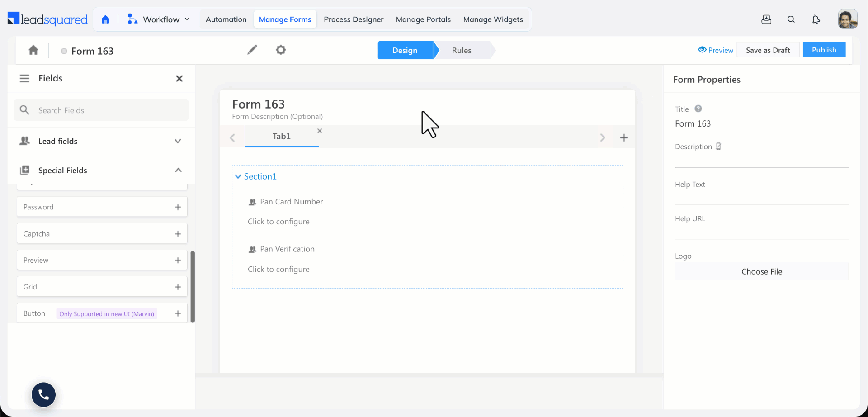Open the Workflow module dropdown
This screenshot has width=868, height=417.
coord(158,19)
